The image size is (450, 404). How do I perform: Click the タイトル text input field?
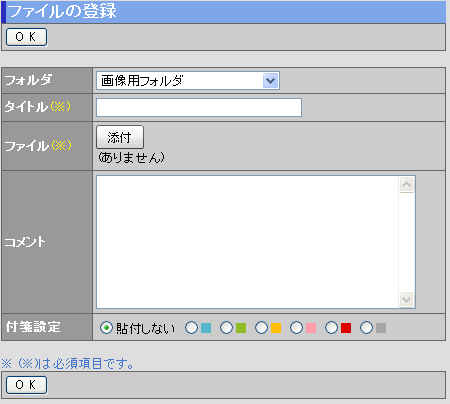coord(199,107)
